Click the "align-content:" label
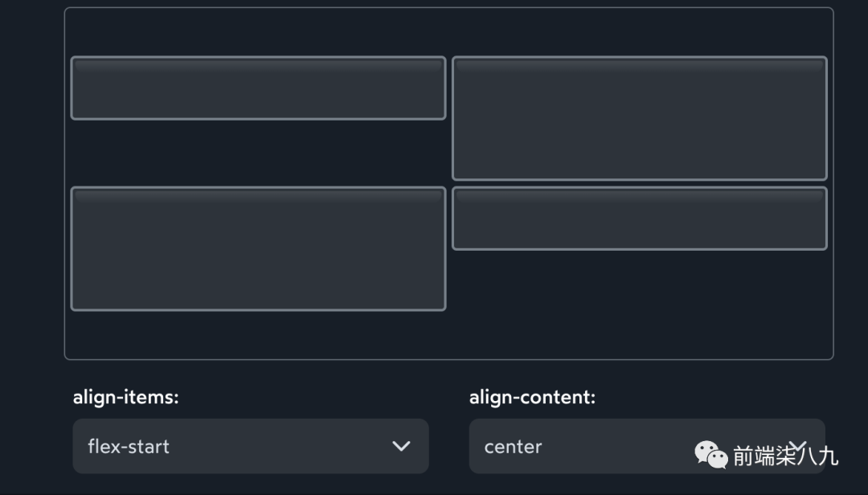The image size is (868, 495). pyautogui.click(x=532, y=397)
